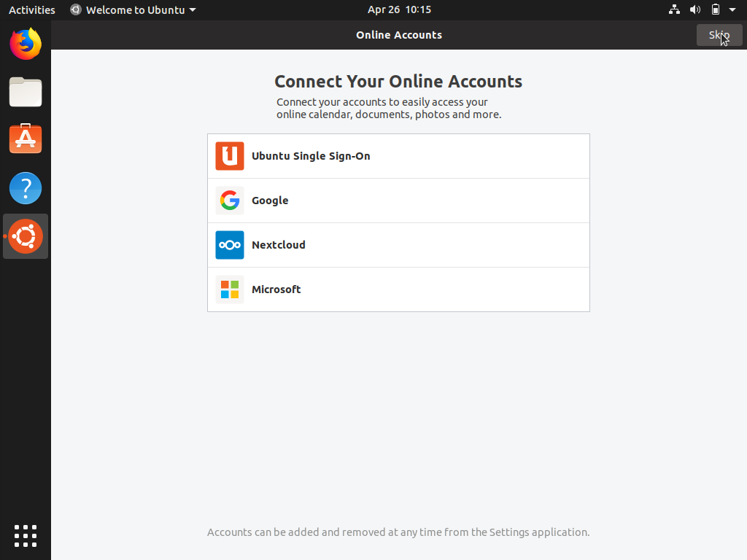This screenshot has width=747, height=560.
Task: Click the 'Accounts can be added and removed' note
Action: [398, 532]
